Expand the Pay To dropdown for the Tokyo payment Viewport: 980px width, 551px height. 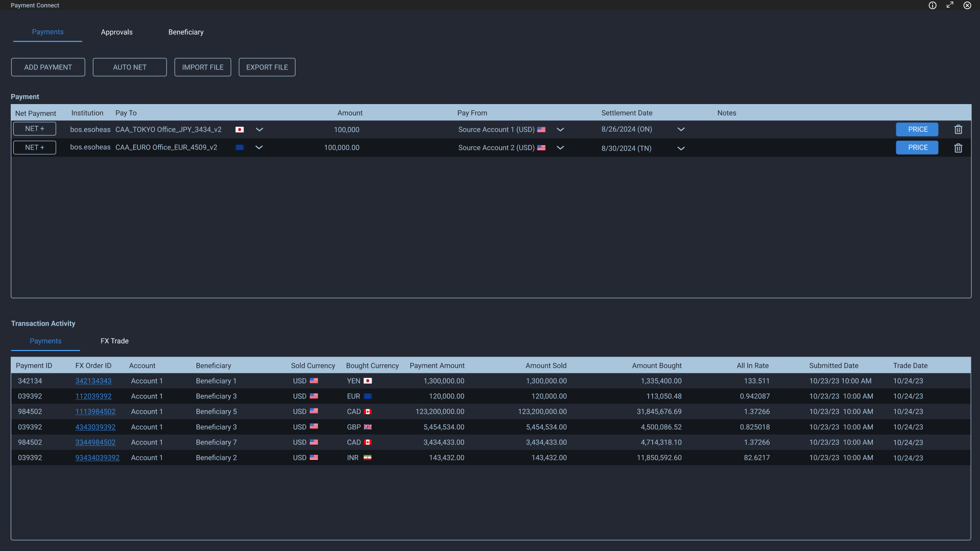(259, 130)
